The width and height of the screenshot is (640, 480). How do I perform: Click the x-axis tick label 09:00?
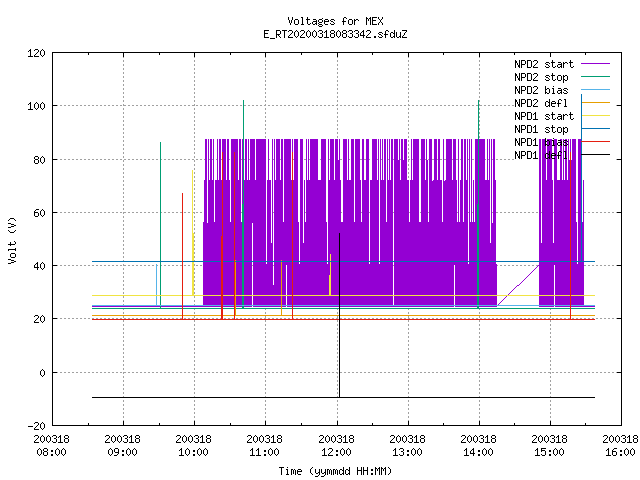pos(122,452)
